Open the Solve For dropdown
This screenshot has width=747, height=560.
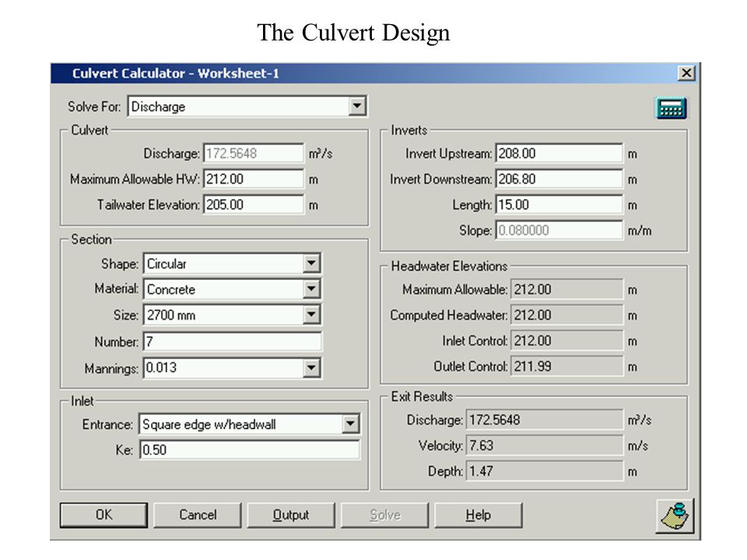[357, 106]
